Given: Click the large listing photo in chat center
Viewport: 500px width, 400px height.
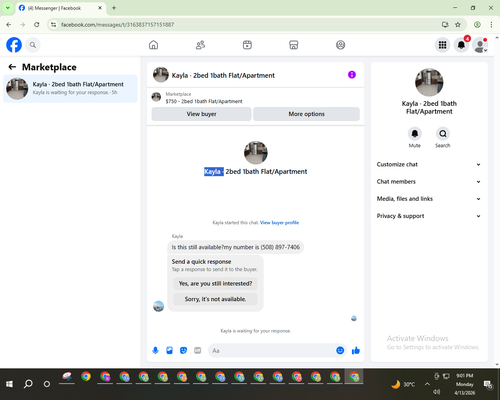Looking at the screenshot, I should pos(256,153).
